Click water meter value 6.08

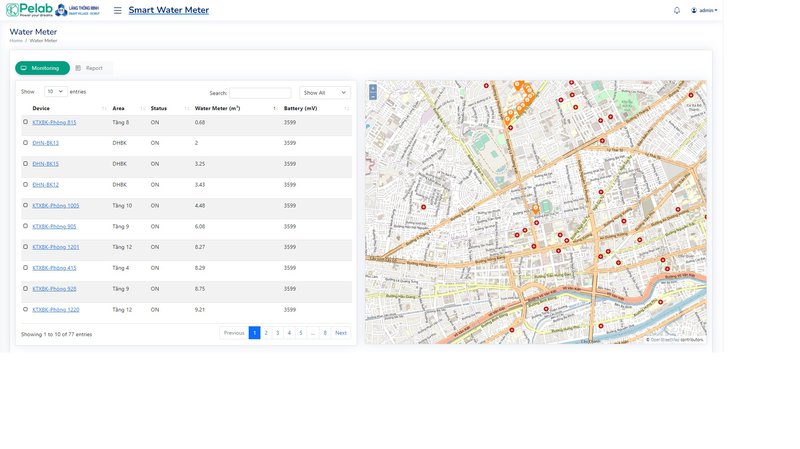[x=200, y=227]
